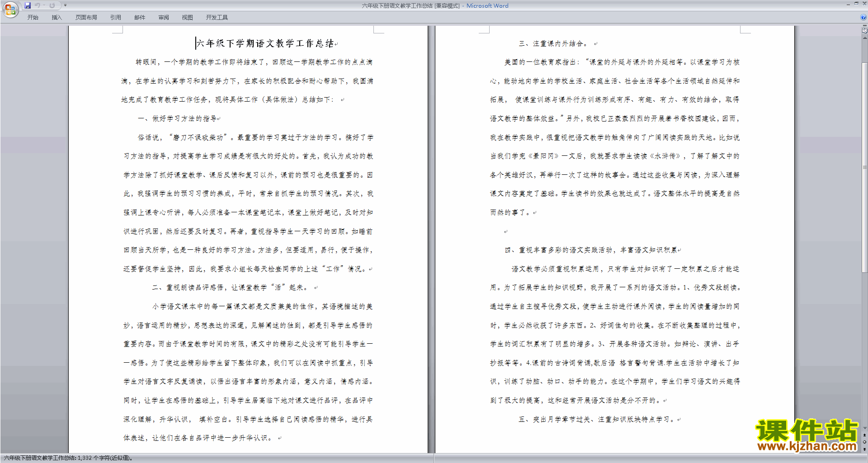Redo the last action
The image size is (868, 463).
point(52,5)
